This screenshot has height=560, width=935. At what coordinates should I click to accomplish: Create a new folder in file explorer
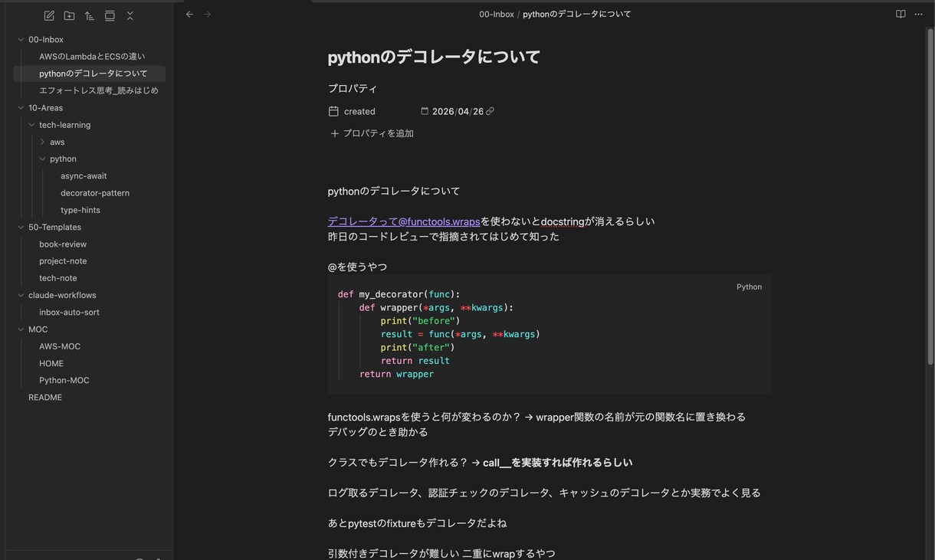[x=69, y=15]
